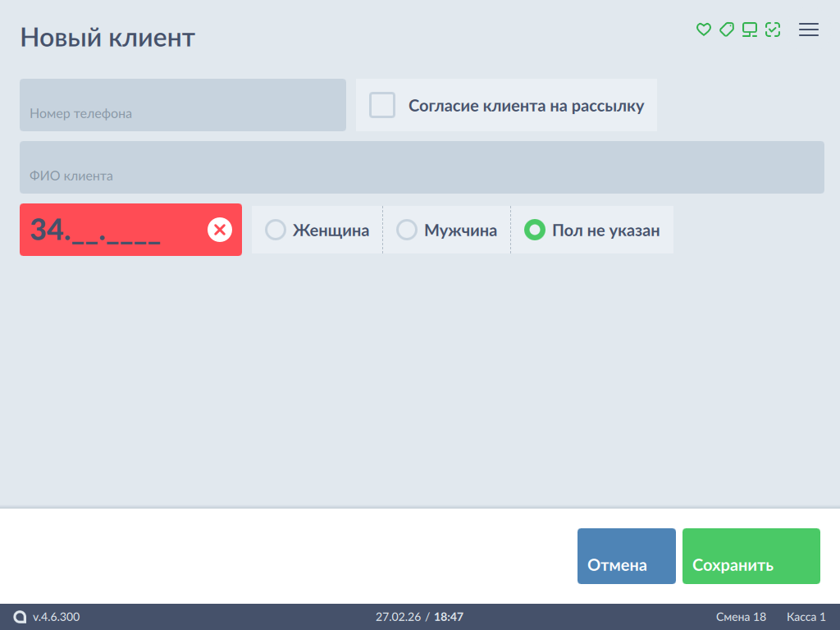Click the green heart status icon
The height and width of the screenshot is (630, 840).
tap(703, 30)
